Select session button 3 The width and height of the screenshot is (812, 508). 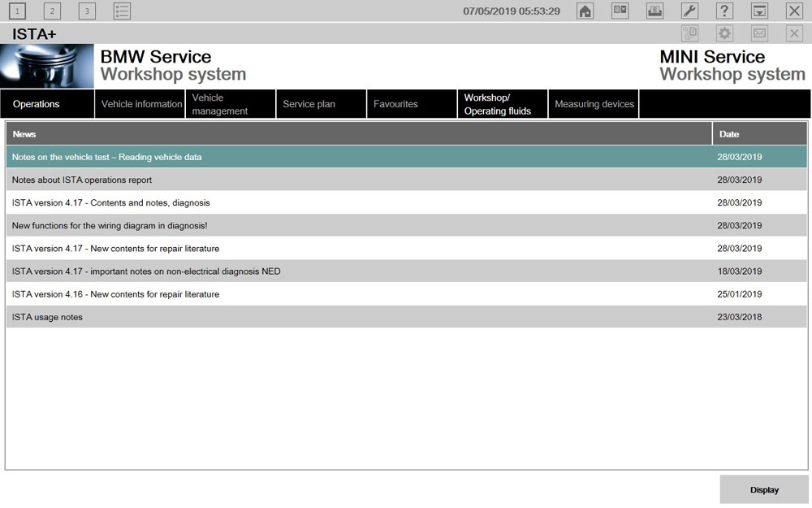pos(87,11)
